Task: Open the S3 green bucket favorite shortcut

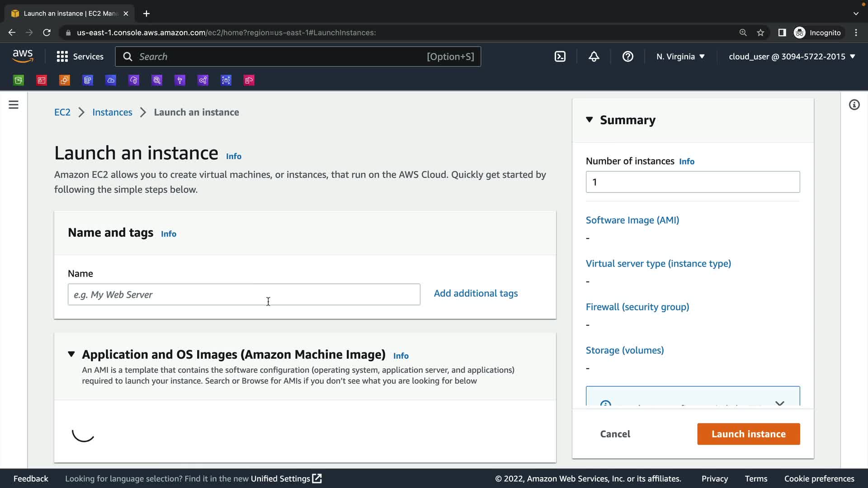Action: click(19, 80)
